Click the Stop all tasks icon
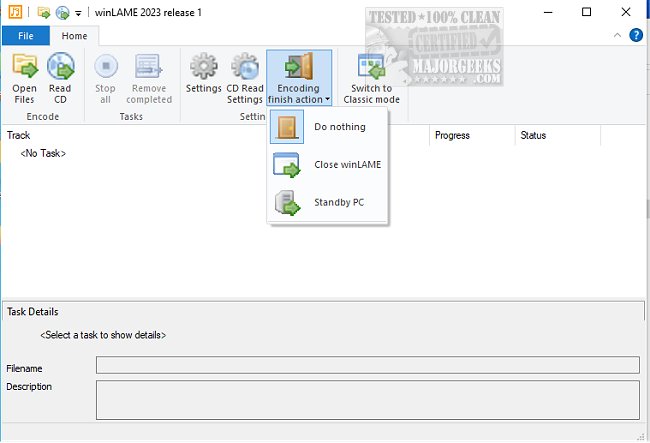Image resolution: width=650 pixels, height=443 pixels. (x=105, y=78)
